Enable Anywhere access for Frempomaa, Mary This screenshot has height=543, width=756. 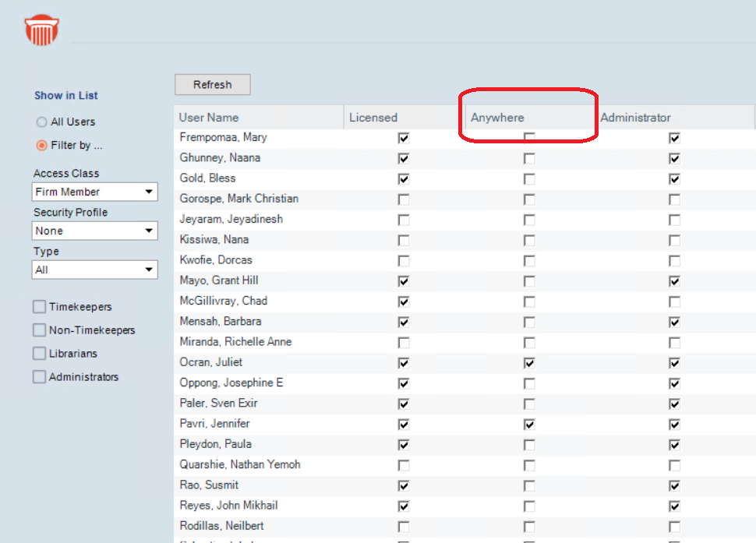(x=529, y=137)
